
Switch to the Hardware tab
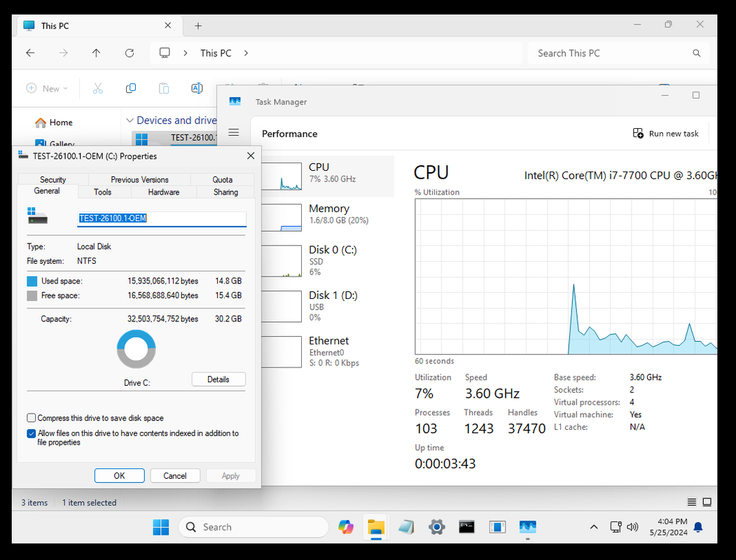click(x=164, y=192)
